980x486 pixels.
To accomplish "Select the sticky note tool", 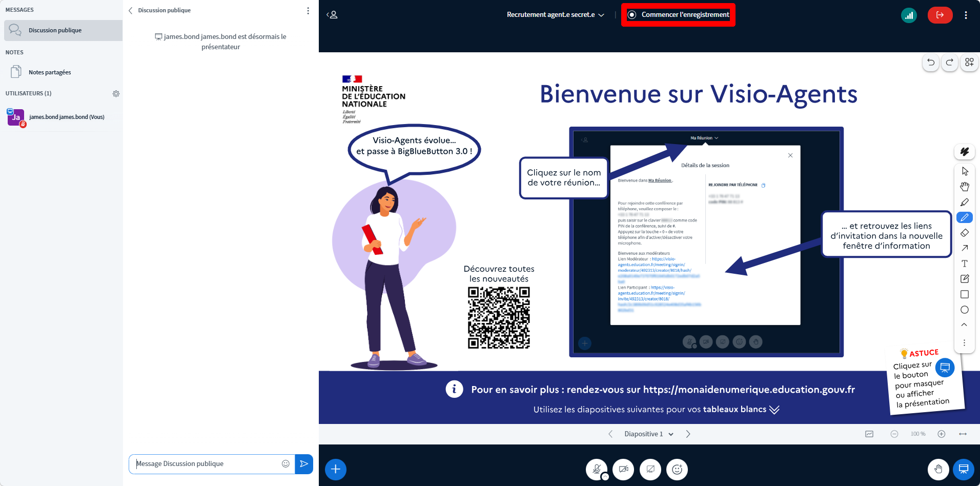I will (x=964, y=279).
